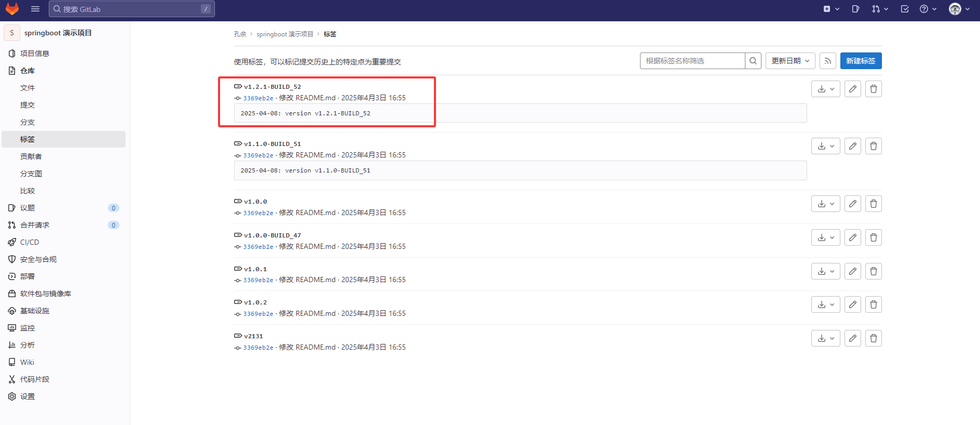Click the tags RSS feed icon
Viewport: 980px width, 425px height.
[x=828, y=61]
